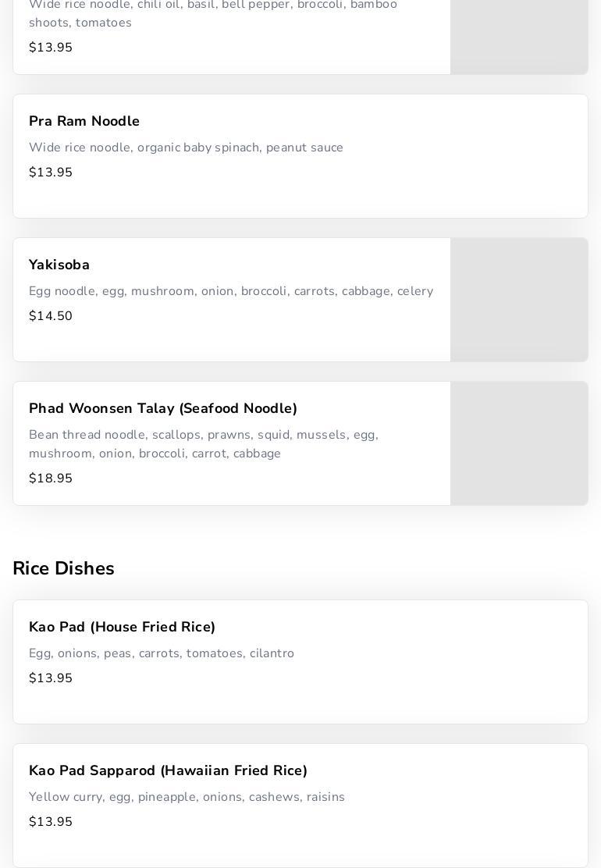Click the $14.50 Yakisoba price
This screenshot has width=601, height=868.
(x=51, y=316)
